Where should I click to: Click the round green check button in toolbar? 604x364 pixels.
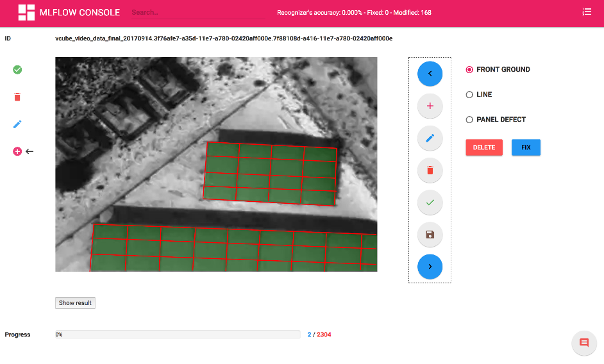430,203
